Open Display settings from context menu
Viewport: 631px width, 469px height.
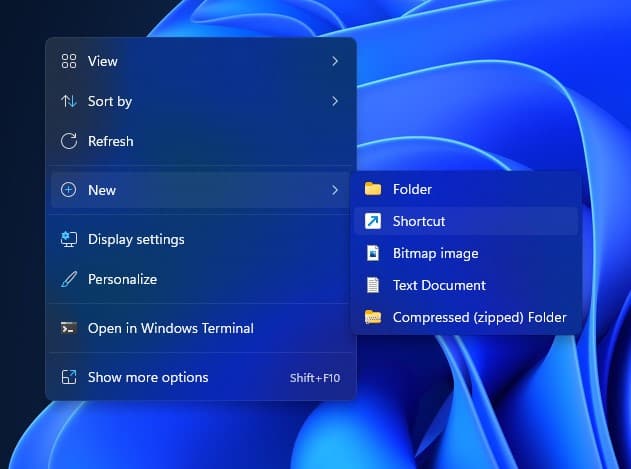(200, 239)
